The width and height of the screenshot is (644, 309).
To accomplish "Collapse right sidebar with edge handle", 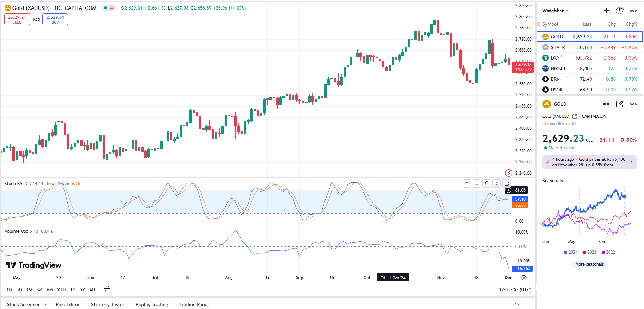I will [537, 286].
